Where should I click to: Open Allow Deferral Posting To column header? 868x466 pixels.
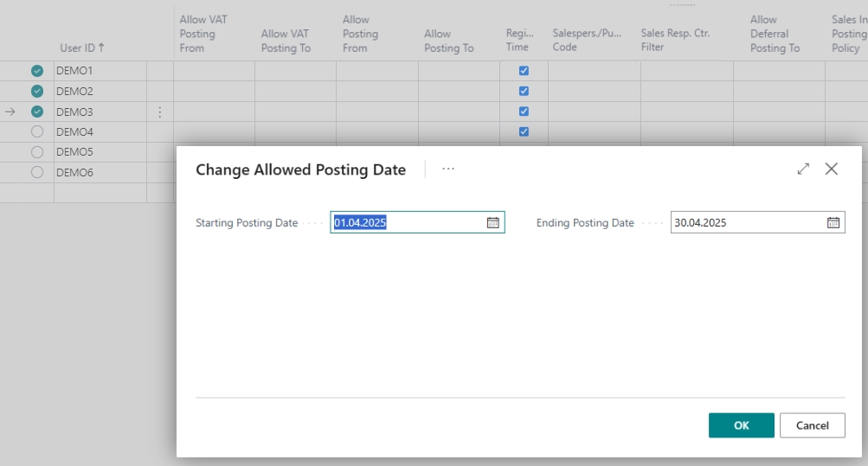click(x=775, y=34)
